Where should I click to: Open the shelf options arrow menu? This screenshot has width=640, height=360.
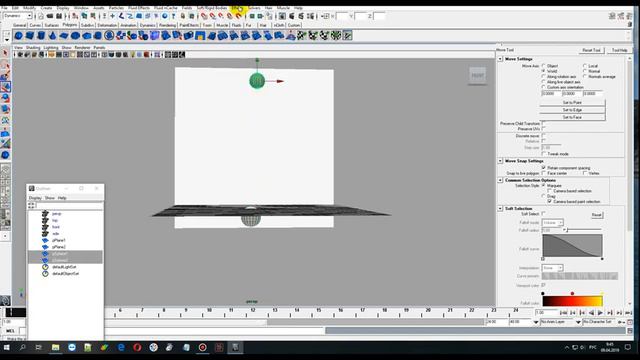click(7, 39)
